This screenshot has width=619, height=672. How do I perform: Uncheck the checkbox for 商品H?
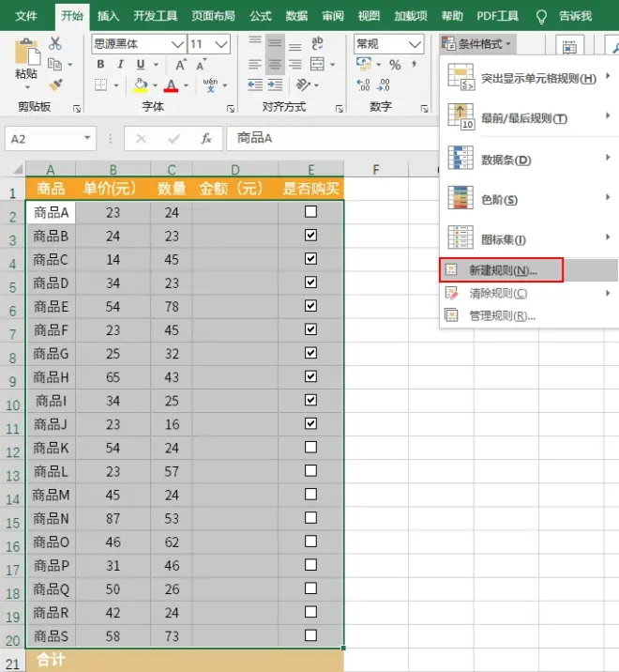311,376
